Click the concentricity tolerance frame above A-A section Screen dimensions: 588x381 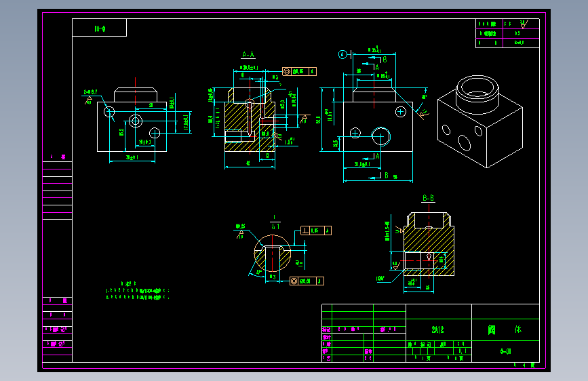coord(299,71)
